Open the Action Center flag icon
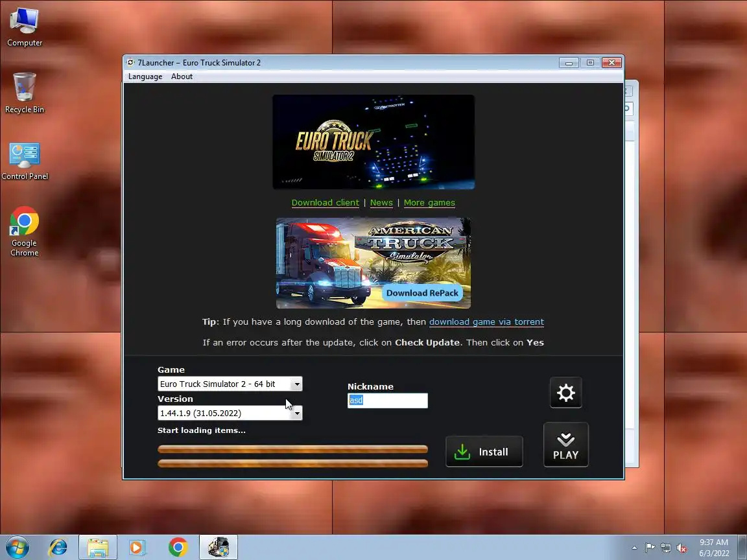The height and width of the screenshot is (560, 747). (x=650, y=548)
